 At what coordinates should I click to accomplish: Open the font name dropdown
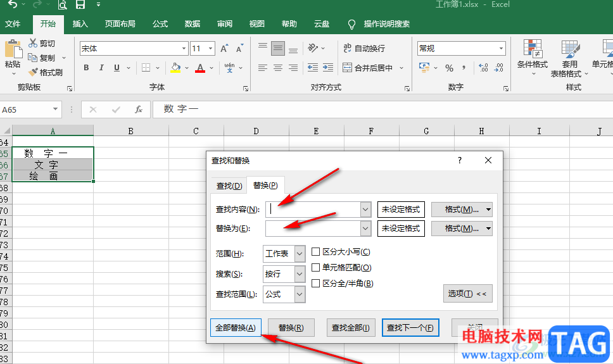point(184,49)
